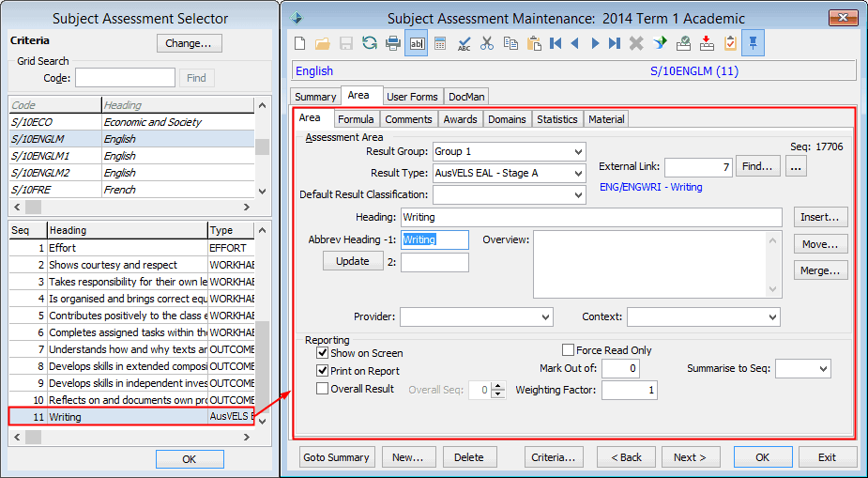Click the Change... criteria button
The width and height of the screenshot is (868, 478).
(x=190, y=43)
